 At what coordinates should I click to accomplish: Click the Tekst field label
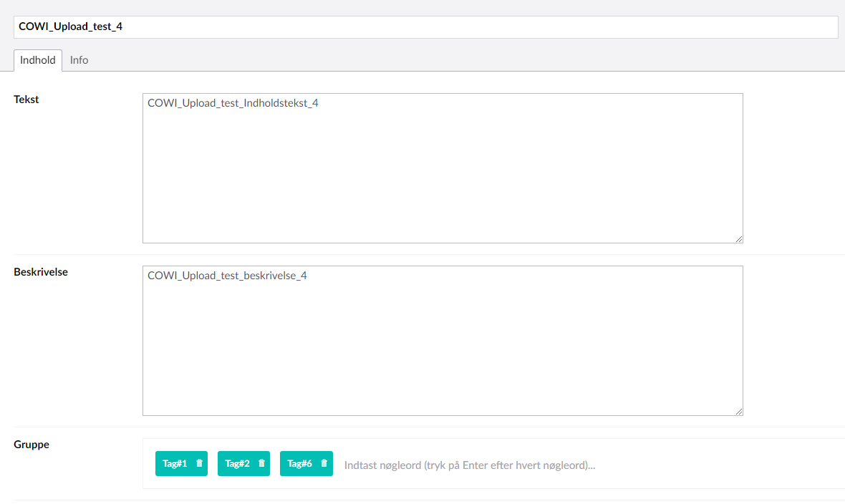coord(26,100)
